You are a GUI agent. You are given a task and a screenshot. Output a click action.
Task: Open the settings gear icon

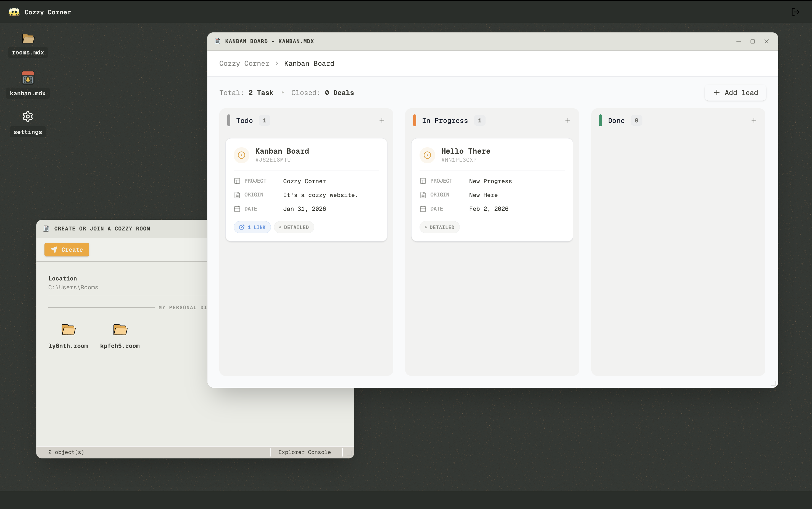(28, 117)
